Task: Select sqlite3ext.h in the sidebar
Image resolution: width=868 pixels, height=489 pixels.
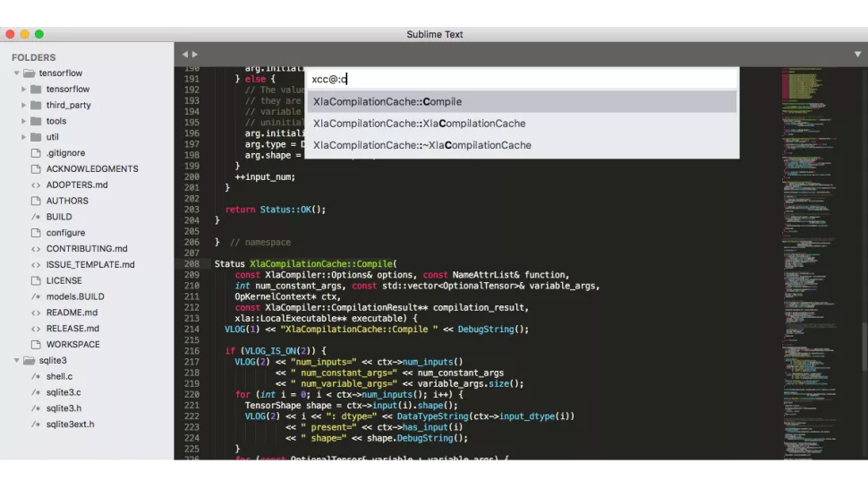Action: 70,425
